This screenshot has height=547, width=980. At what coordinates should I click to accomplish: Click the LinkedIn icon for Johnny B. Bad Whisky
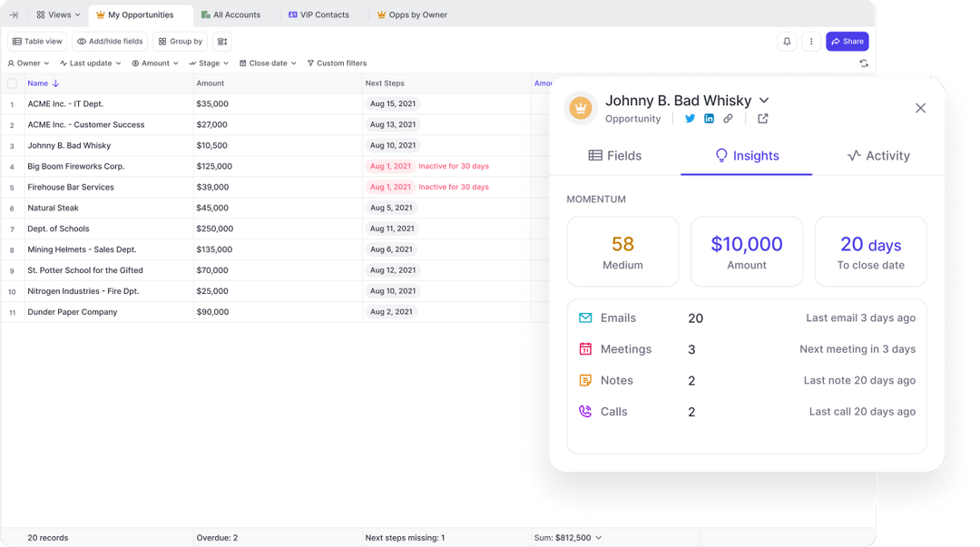click(x=709, y=118)
